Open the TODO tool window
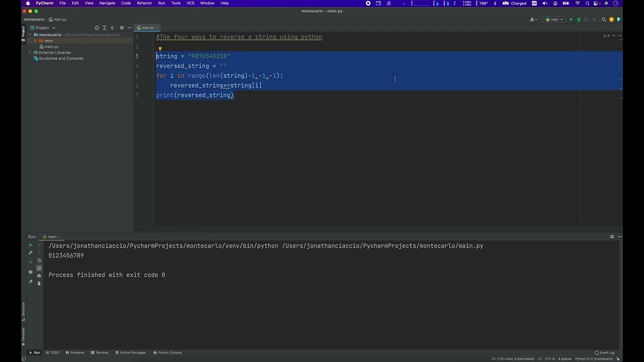 click(52, 352)
